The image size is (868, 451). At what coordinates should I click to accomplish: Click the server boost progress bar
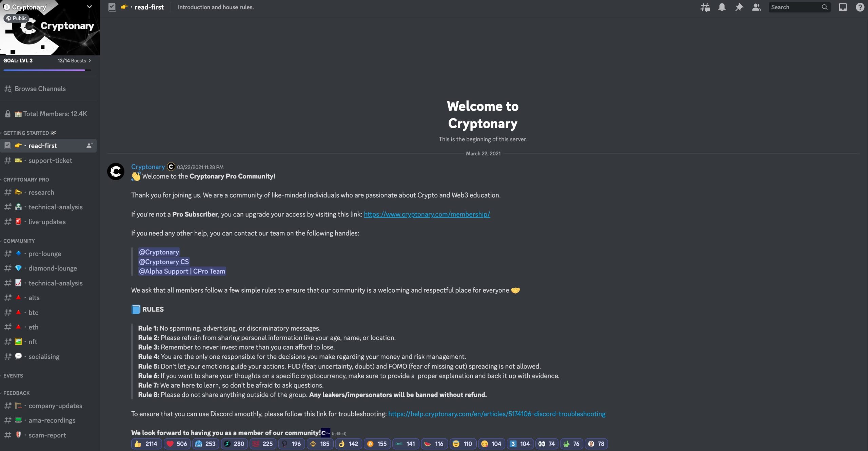pos(47,70)
